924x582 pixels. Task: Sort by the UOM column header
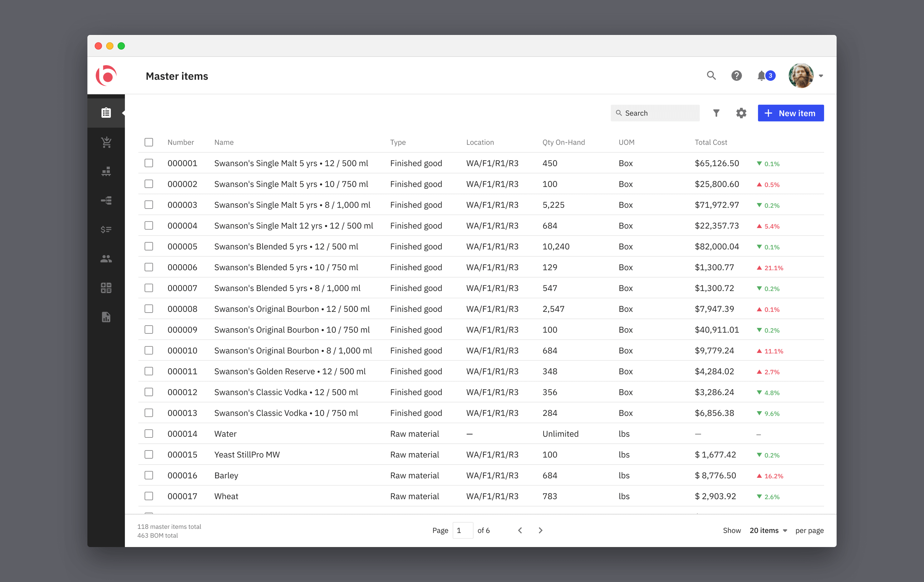coord(626,142)
